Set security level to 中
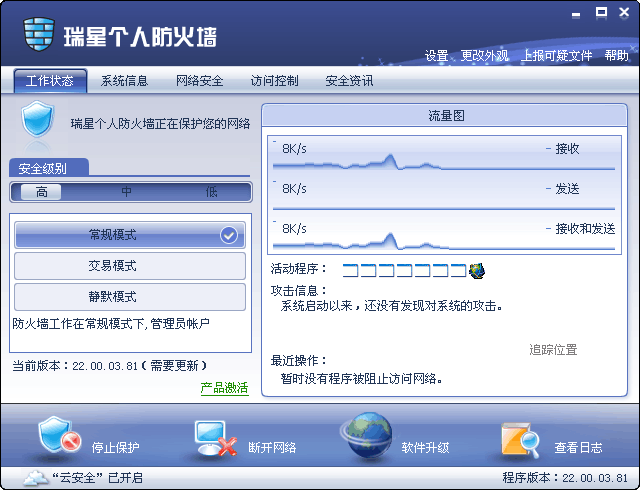Viewport: 640px width, 490px height. 127,192
